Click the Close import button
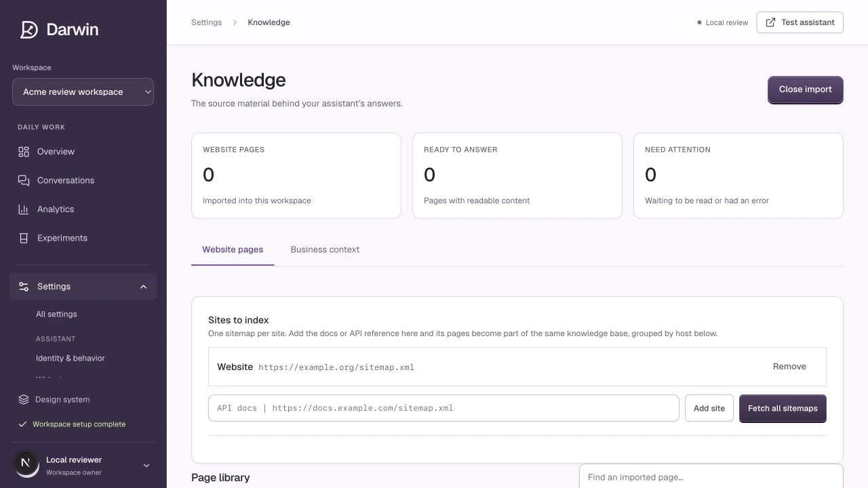The width and height of the screenshot is (868, 488). (x=805, y=89)
